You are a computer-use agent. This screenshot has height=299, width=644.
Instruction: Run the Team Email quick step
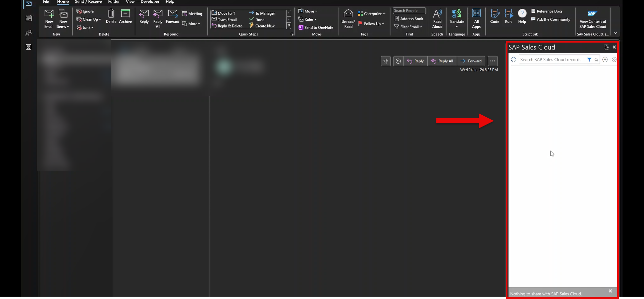[x=224, y=19]
